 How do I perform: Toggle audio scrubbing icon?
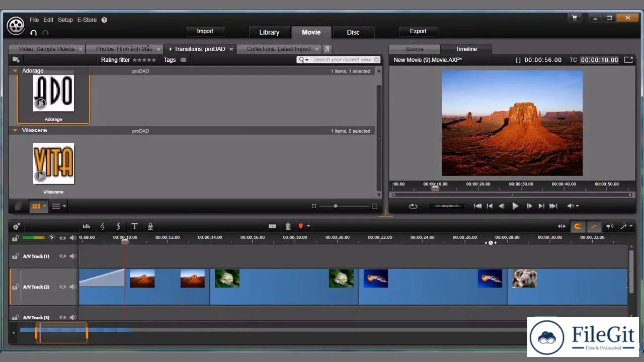pyautogui.click(x=609, y=226)
